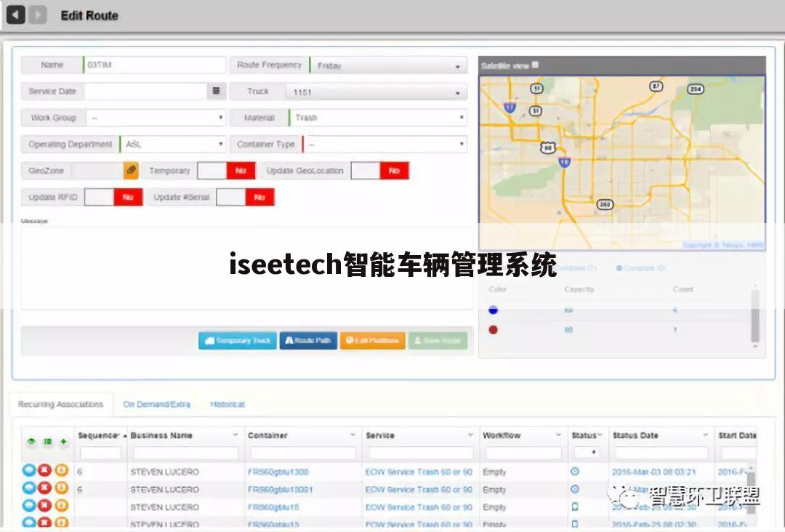Go back with the left arrow button
The height and width of the screenshot is (532, 785).
click(x=15, y=15)
